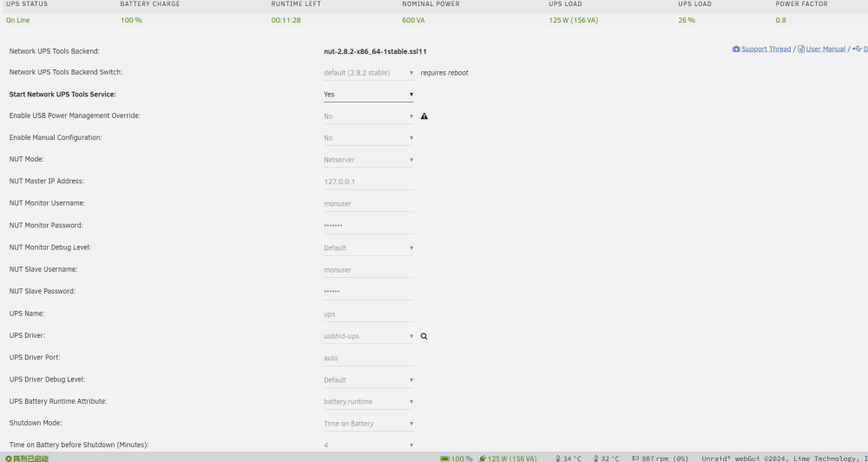Click the NUT Slave Password field
Image resolution: width=868 pixels, height=462 pixels.
tap(369, 292)
